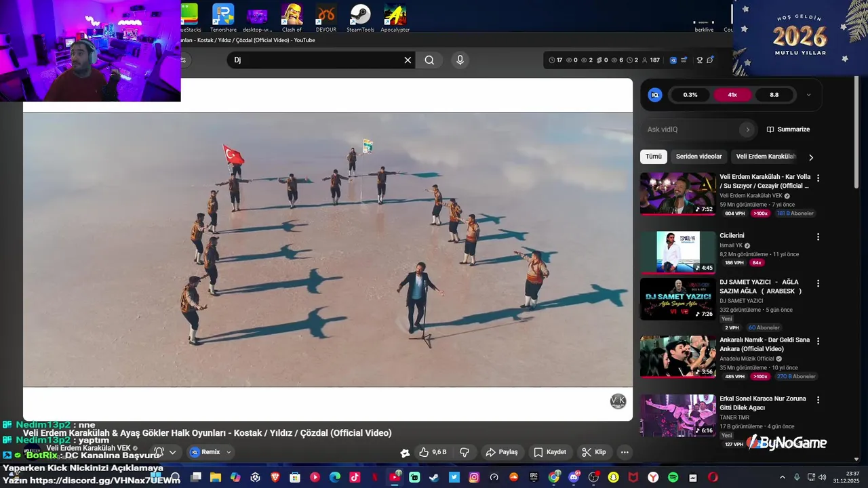Screen dimensions: 868x488
Task: Show hidden system tray icons chevron
Action: (782, 477)
